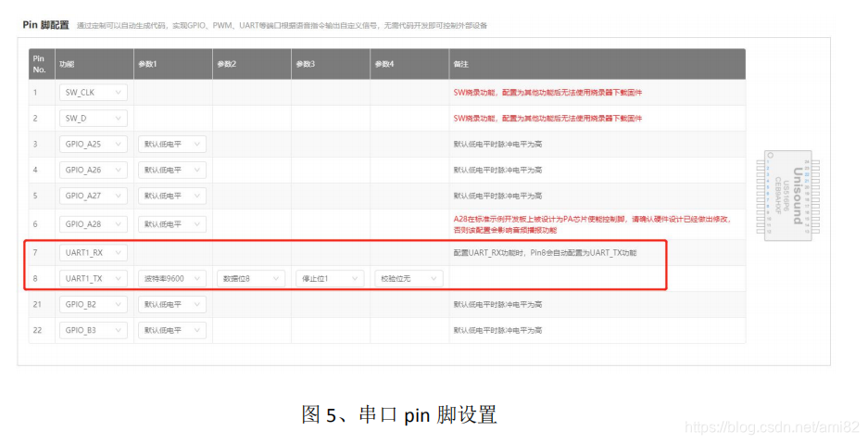Change pin 4 default level dropdown
Screen dimensions: 868x444
coord(172,170)
